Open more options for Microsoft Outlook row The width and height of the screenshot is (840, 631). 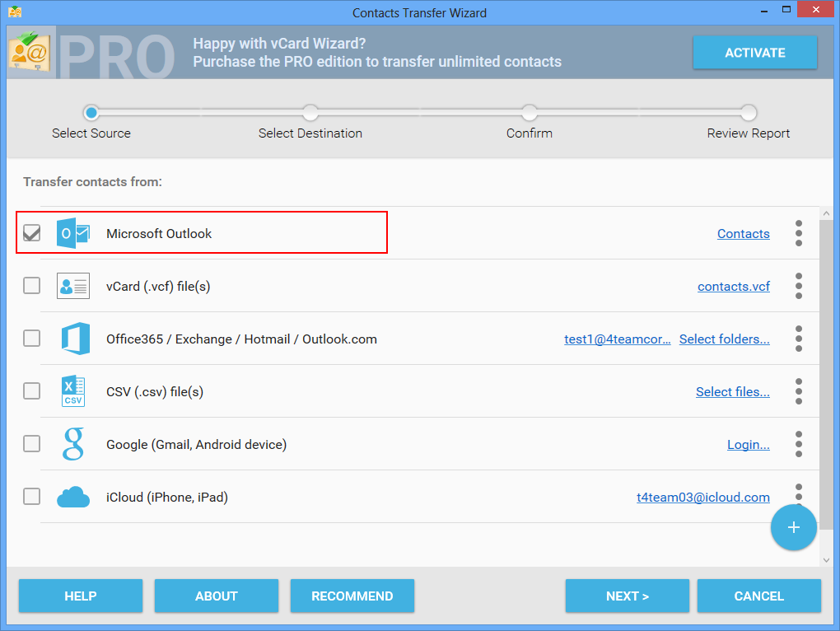click(x=799, y=233)
